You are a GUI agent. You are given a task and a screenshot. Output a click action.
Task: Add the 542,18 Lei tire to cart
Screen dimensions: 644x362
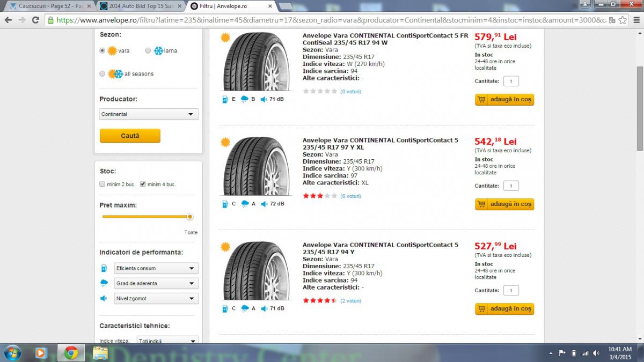tap(504, 204)
